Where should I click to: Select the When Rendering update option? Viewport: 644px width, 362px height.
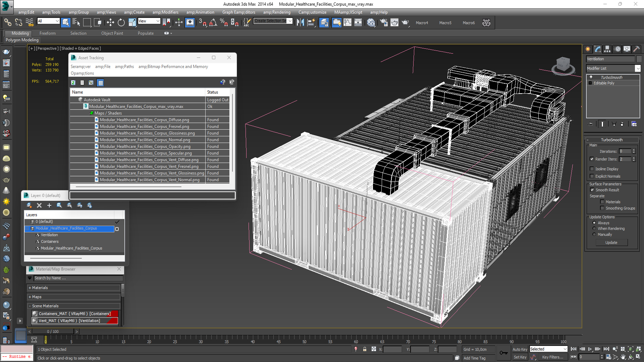pos(594,229)
